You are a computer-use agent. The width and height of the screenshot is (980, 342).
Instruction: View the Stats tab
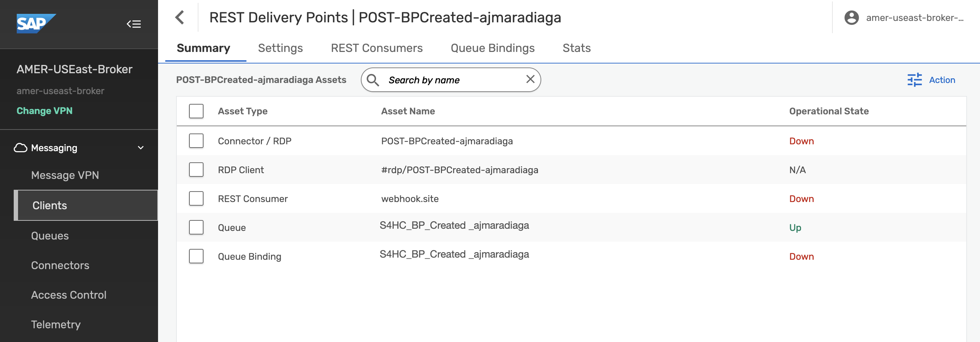pyautogui.click(x=577, y=48)
